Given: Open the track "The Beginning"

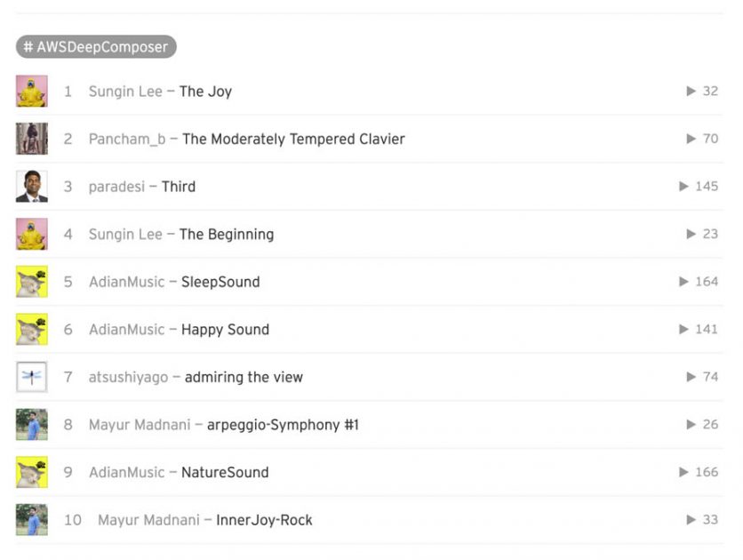Looking at the screenshot, I should click(x=225, y=234).
